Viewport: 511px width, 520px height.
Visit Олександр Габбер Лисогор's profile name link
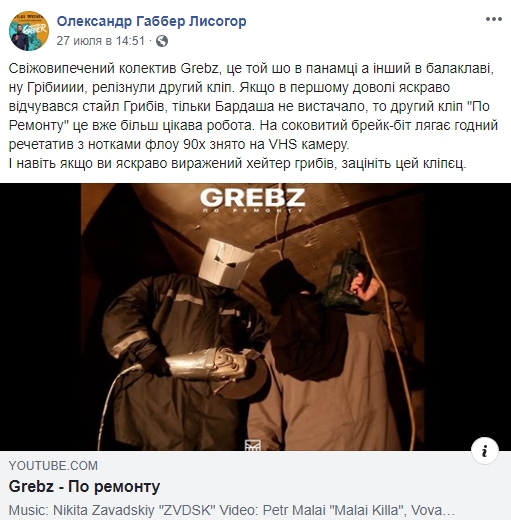(151, 21)
